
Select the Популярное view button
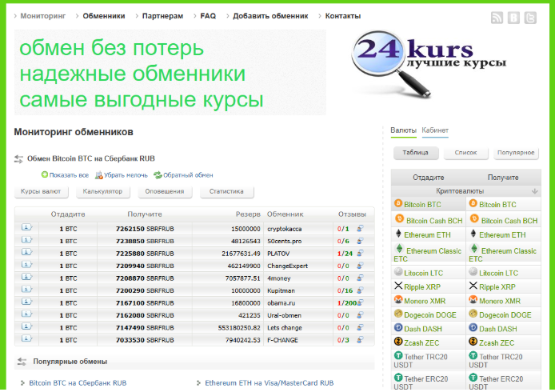pyautogui.click(x=516, y=153)
